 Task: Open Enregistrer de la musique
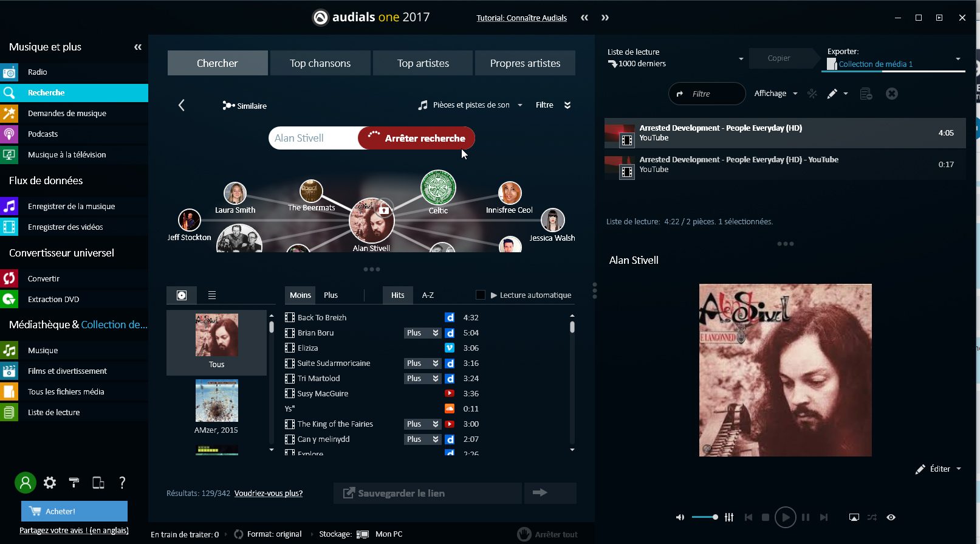point(74,206)
